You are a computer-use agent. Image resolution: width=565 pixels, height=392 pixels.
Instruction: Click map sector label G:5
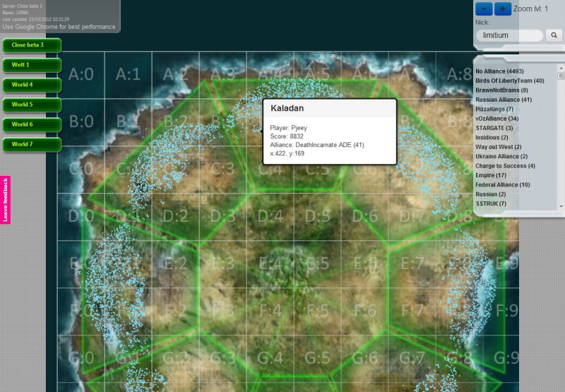tap(317, 358)
